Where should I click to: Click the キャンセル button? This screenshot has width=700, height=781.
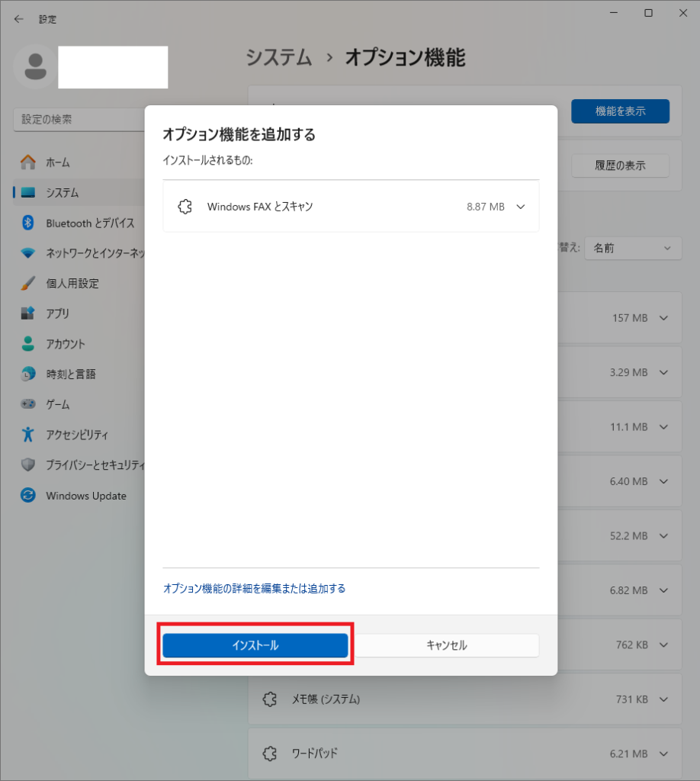[x=447, y=645]
